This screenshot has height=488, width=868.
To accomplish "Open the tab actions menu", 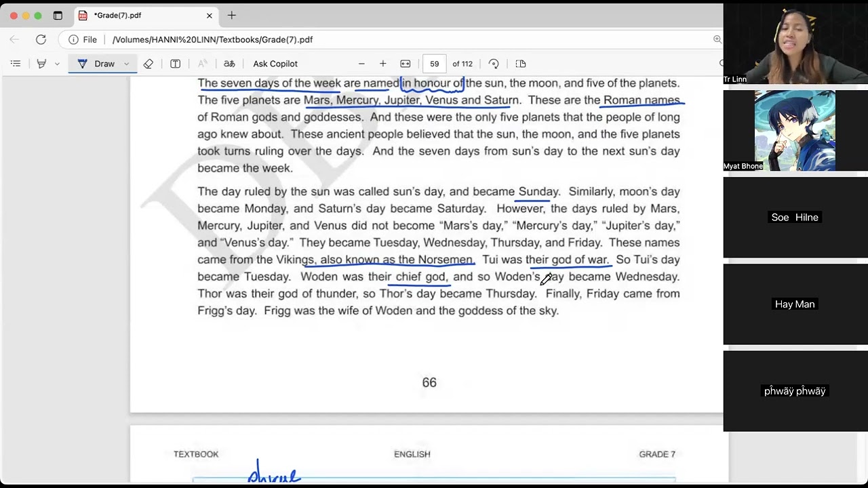I will [58, 15].
